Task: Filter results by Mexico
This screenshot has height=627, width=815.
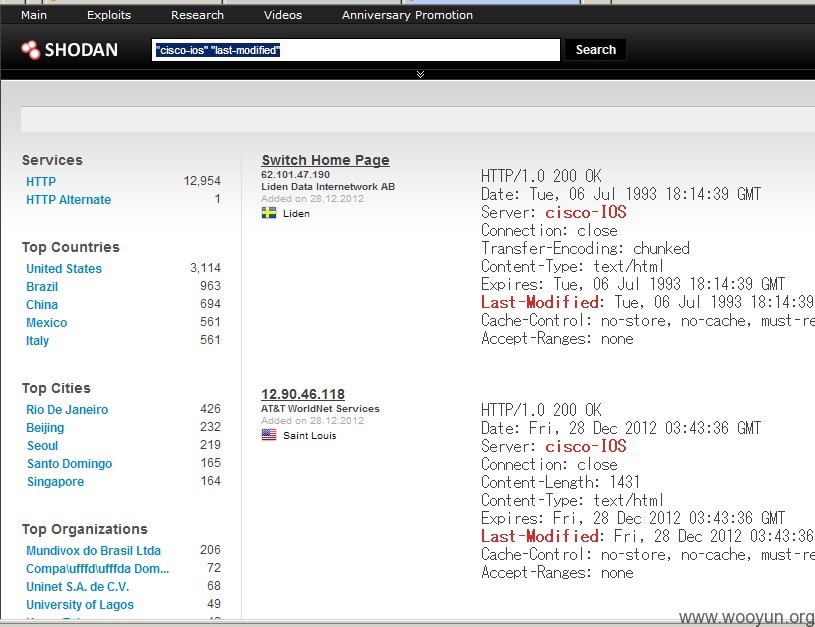Action: click(x=47, y=323)
